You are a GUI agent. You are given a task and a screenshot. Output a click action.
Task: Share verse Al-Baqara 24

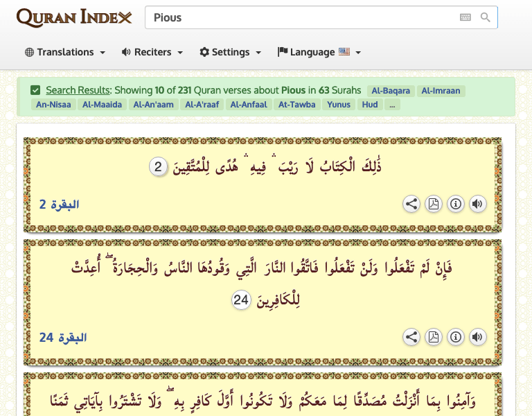[411, 337]
